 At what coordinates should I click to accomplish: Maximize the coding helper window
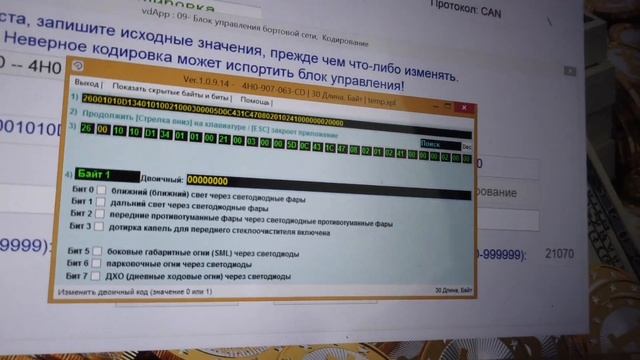pyautogui.click(x=448, y=107)
